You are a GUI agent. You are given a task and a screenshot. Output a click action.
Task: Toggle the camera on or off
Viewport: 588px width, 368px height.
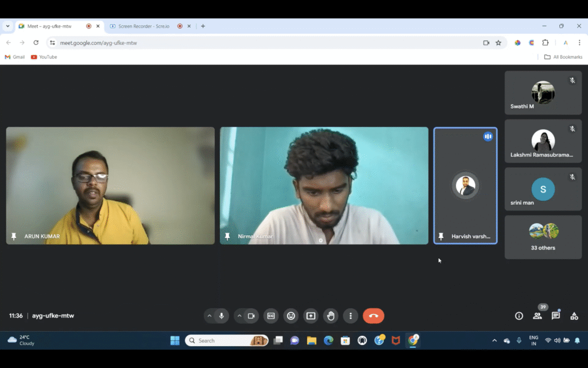[251, 316]
